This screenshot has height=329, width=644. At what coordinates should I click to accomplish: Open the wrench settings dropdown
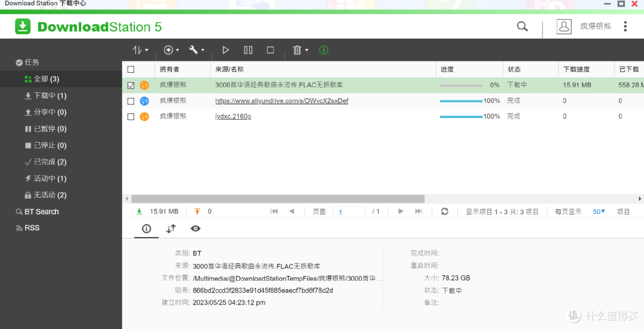196,50
